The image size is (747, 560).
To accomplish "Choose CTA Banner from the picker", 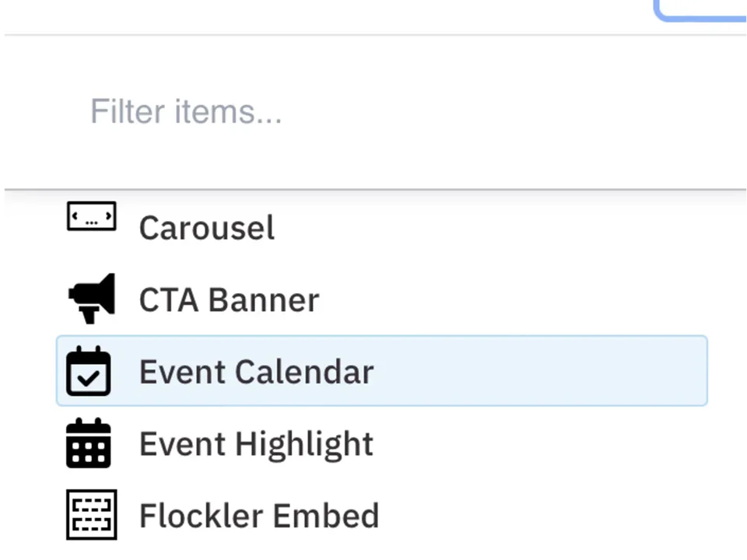I will click(x=229, y=299).
